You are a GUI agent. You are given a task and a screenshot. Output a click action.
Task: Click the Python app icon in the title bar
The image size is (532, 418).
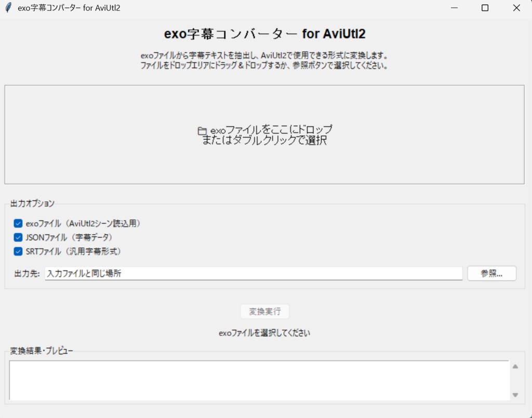tap(7, 8)
